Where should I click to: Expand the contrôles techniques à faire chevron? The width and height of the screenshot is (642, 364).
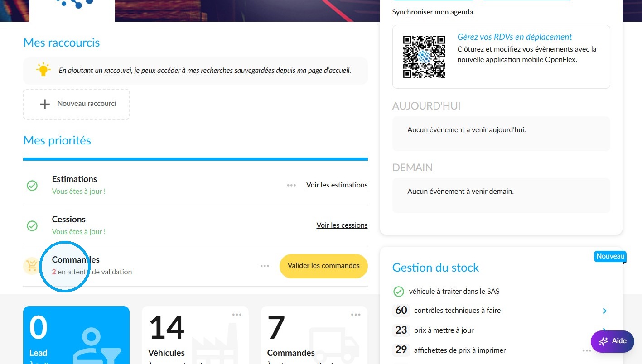605,311
